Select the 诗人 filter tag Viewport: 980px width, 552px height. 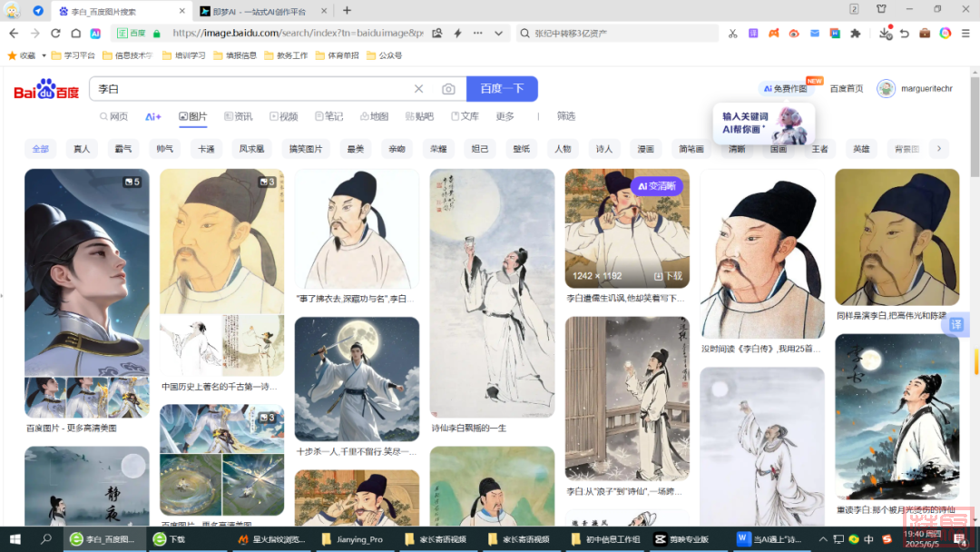pos(604,149)
